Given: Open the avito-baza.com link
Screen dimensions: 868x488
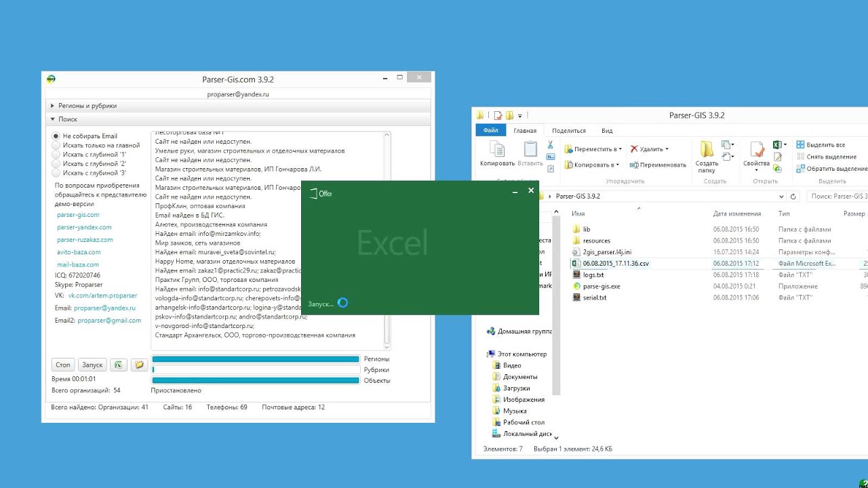Looking at the screenshot, I should pyautogui.click(x=79, y=252).
